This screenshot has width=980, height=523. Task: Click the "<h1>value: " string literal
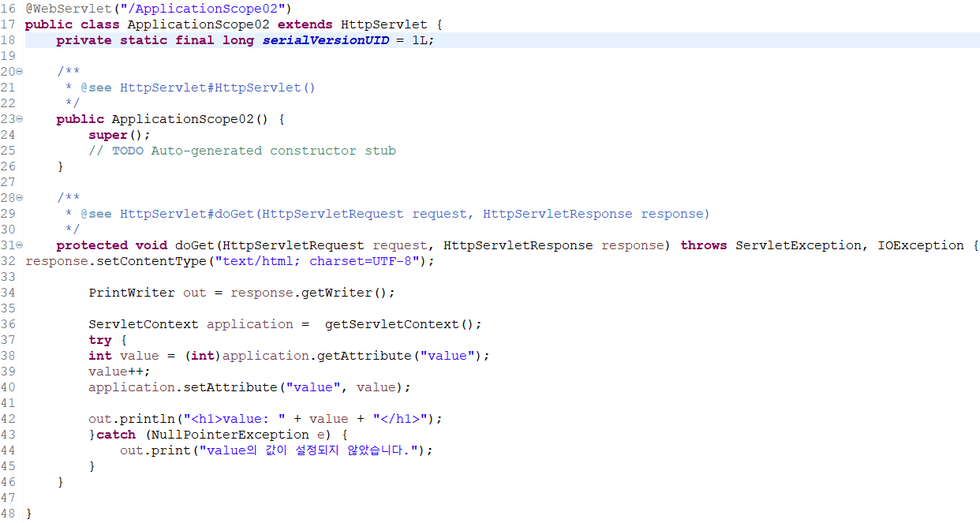pyautogui.click(x=232, y=418)
